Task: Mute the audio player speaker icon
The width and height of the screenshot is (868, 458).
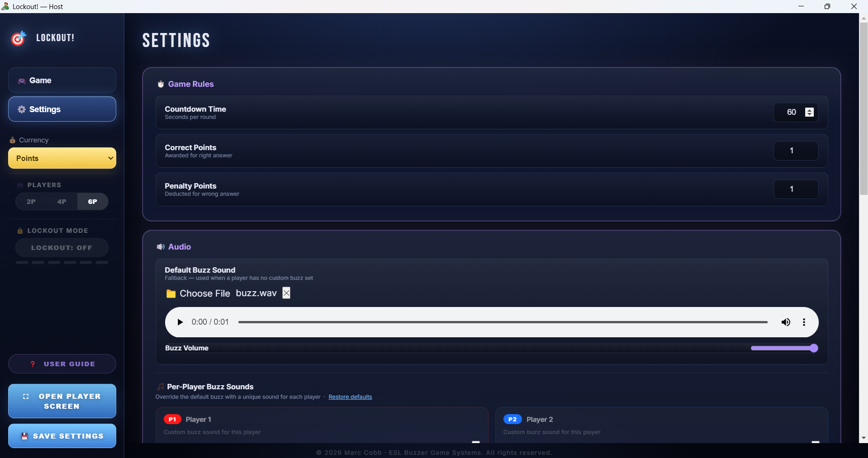Action: 786,322
